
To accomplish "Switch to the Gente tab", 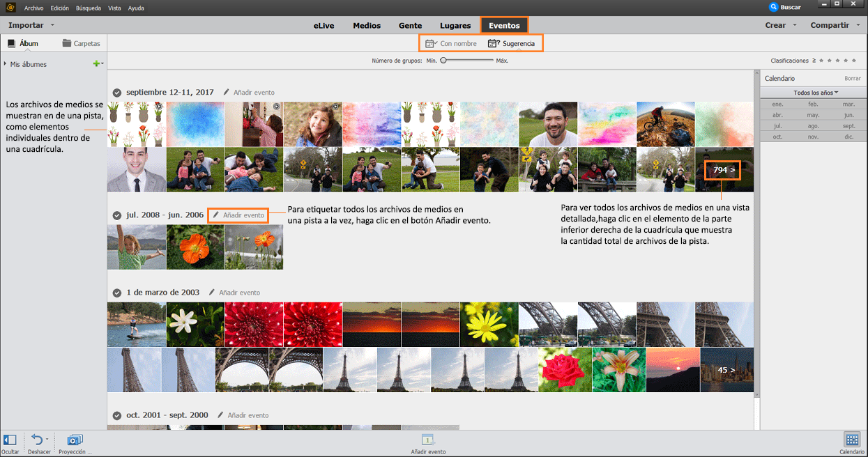I will tap(410, 26).
